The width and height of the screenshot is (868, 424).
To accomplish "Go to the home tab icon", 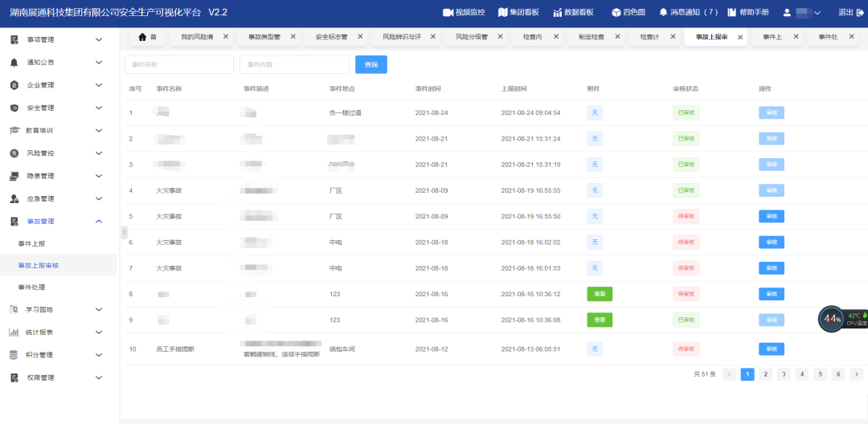I will point(143,37).
